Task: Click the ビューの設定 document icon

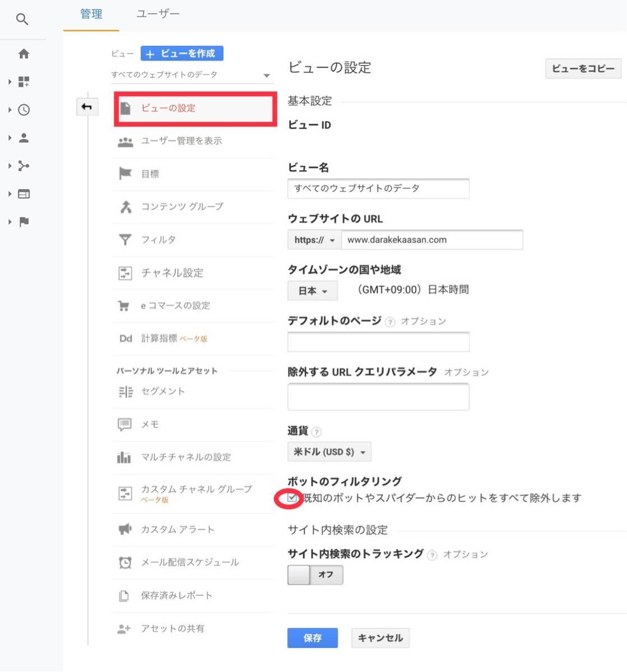Action: 126,108
